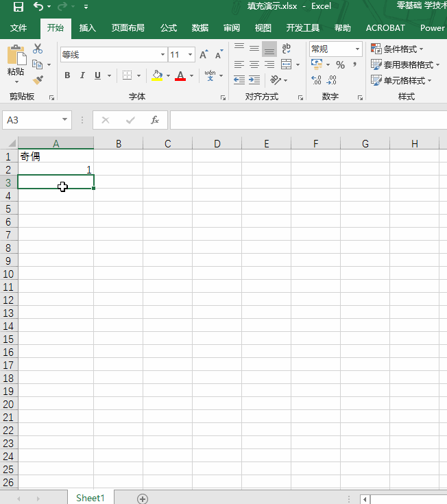447x504 pixels.
Task: Toggle Italic formatting
Action: [82, 75]
